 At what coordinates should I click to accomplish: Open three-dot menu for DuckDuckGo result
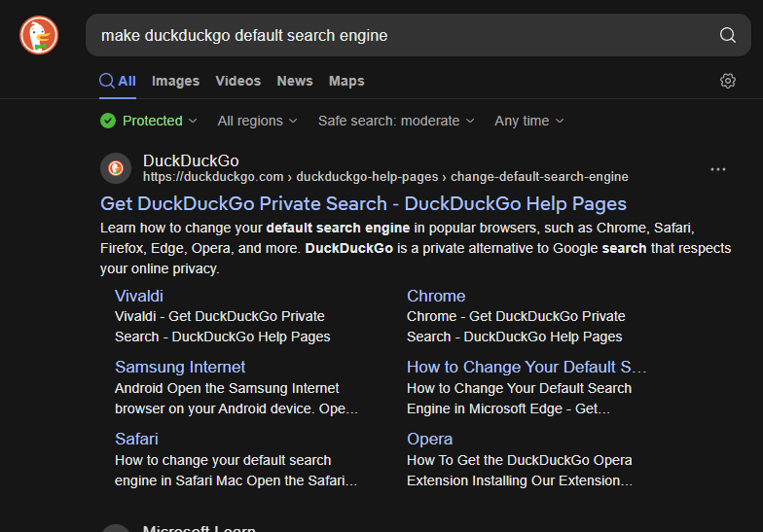coord(718,169)
